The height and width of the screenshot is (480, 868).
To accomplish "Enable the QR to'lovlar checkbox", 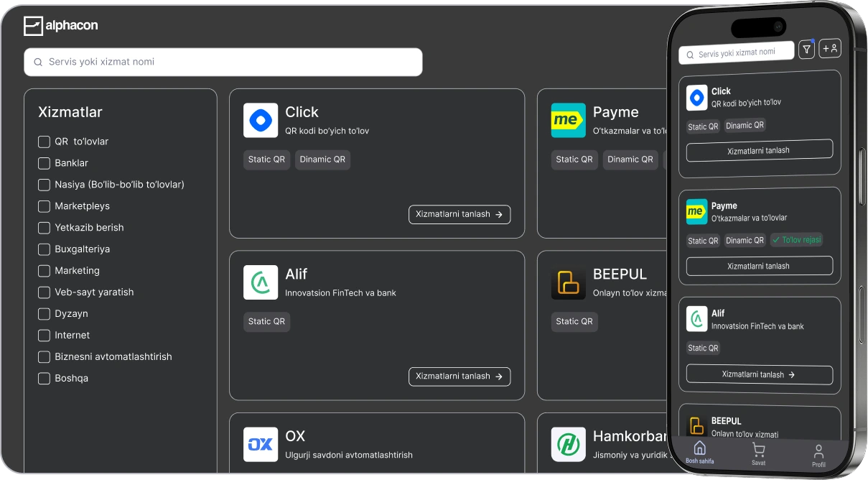I will [x=44, y=142].
